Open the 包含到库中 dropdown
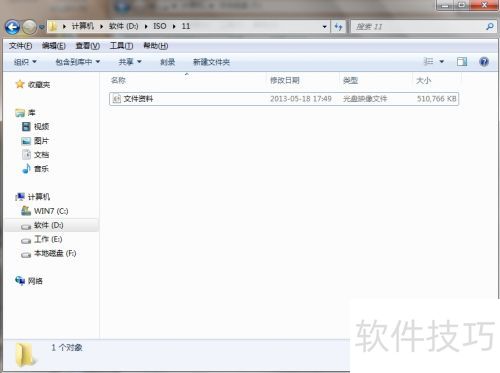 click(78, 62)
